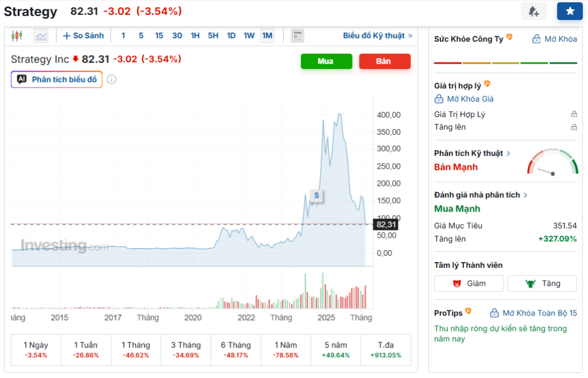This screenshot has width=588, height=378.
Task: Click Pro badge next to ProTips
Action: click(469, 311)
